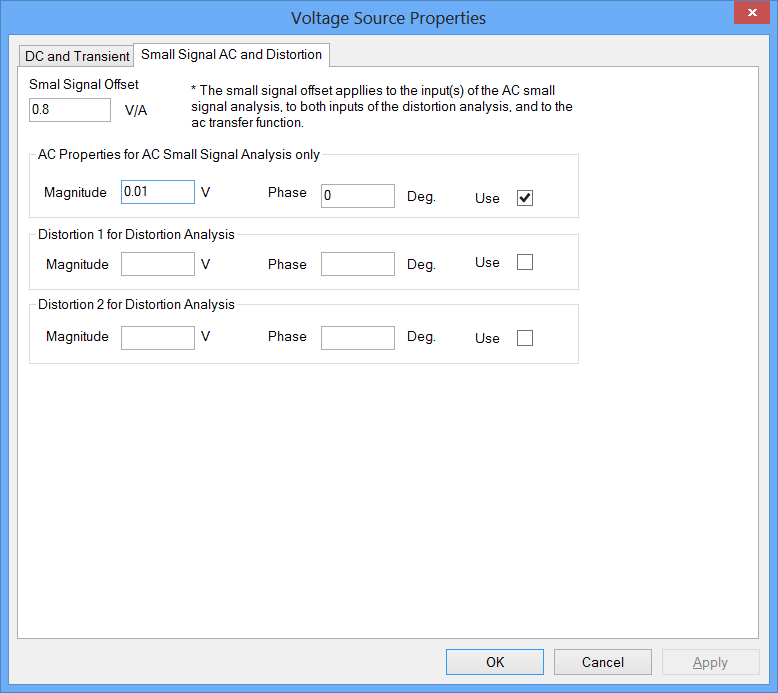Click the Distortion 2 Phase field
Image resolution: width=778 pixels, height=693 pixels.
coord(358,338)
